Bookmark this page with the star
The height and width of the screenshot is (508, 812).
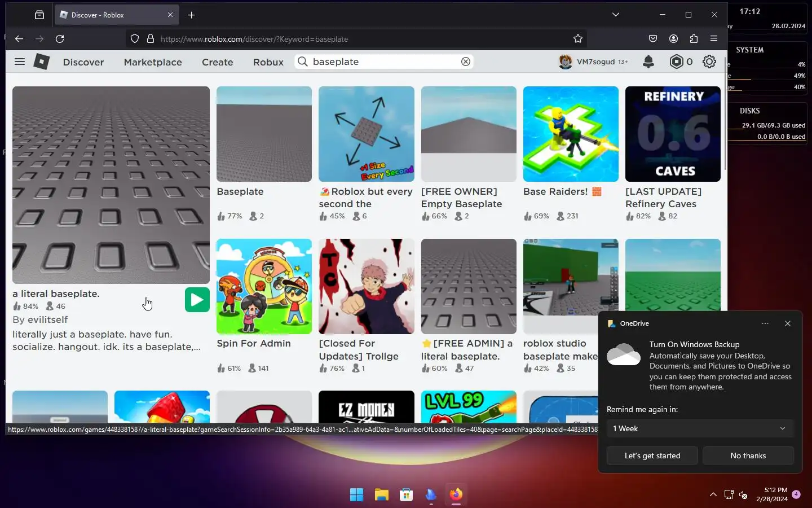tap(578, 39)
